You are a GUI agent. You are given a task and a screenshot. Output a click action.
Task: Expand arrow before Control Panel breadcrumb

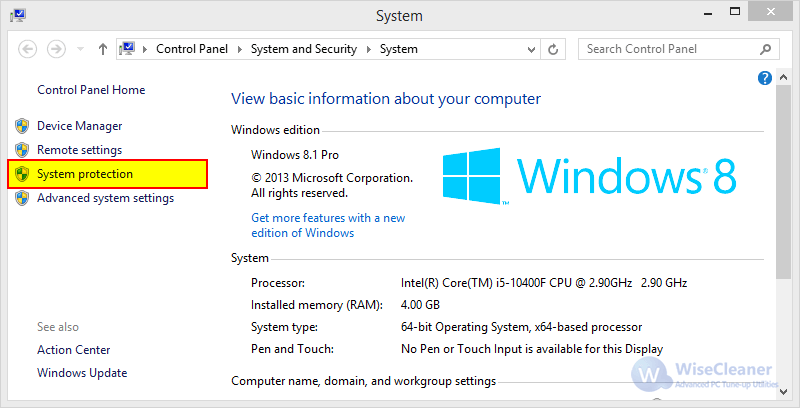point(145,49)
